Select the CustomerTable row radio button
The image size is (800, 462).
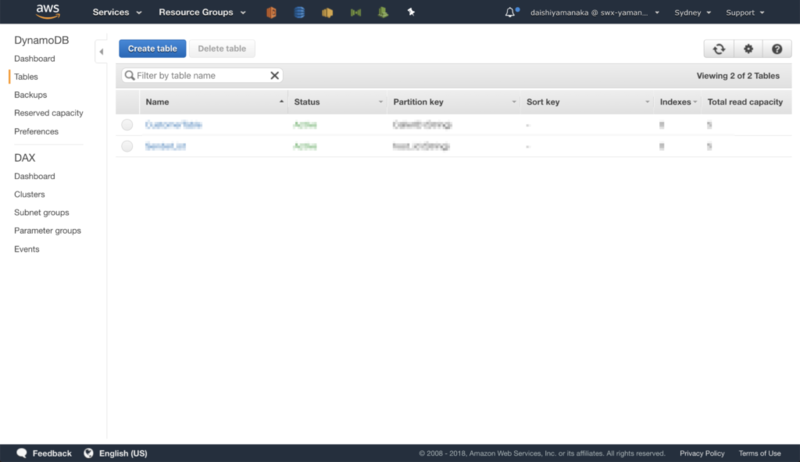tap(127, 125)
